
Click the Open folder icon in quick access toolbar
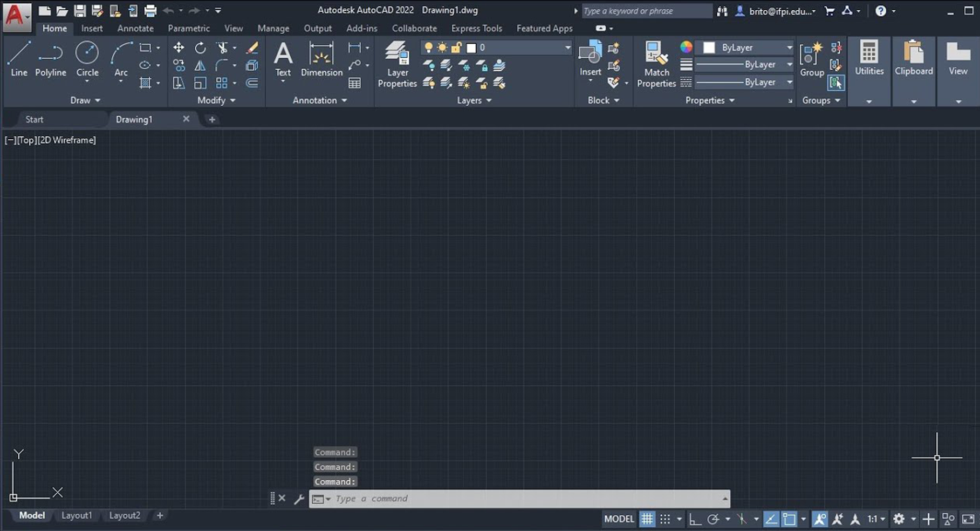[x=62, y=10]
